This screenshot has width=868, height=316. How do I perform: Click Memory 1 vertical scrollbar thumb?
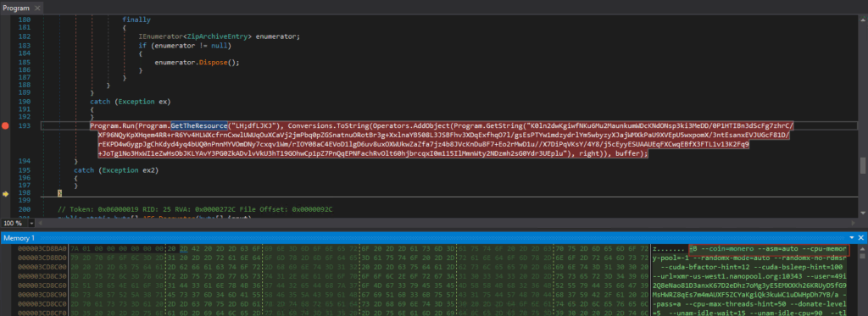[x=863, y=255]
